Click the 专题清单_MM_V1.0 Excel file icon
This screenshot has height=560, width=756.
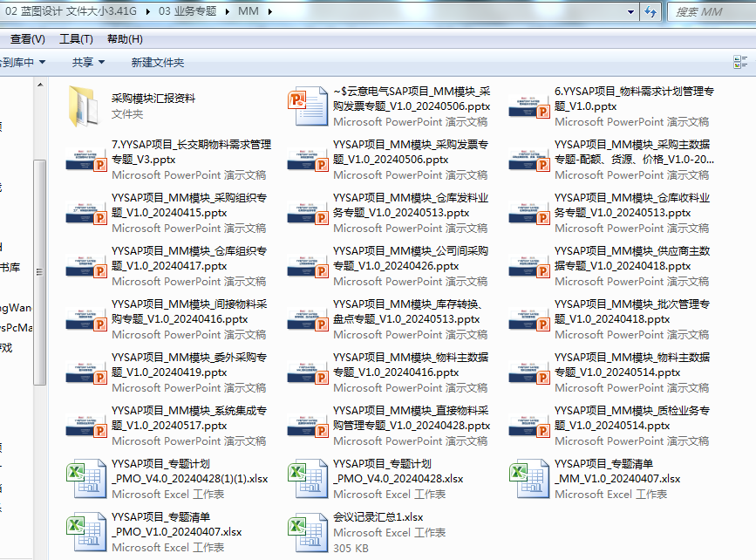tap(528, 478)
